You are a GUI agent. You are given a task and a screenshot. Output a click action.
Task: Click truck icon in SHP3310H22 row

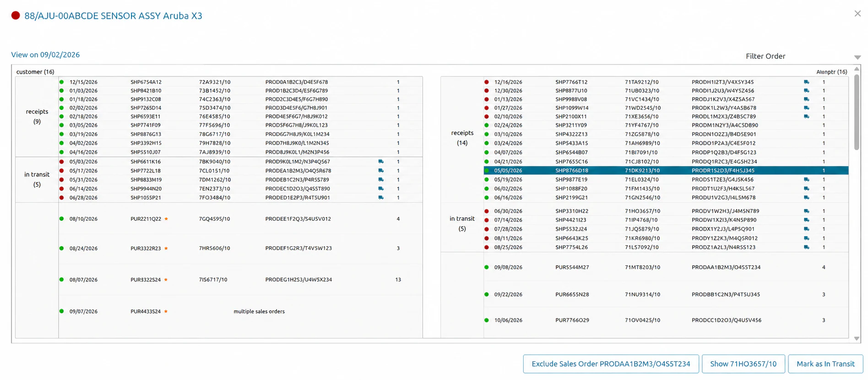[806, 211]
